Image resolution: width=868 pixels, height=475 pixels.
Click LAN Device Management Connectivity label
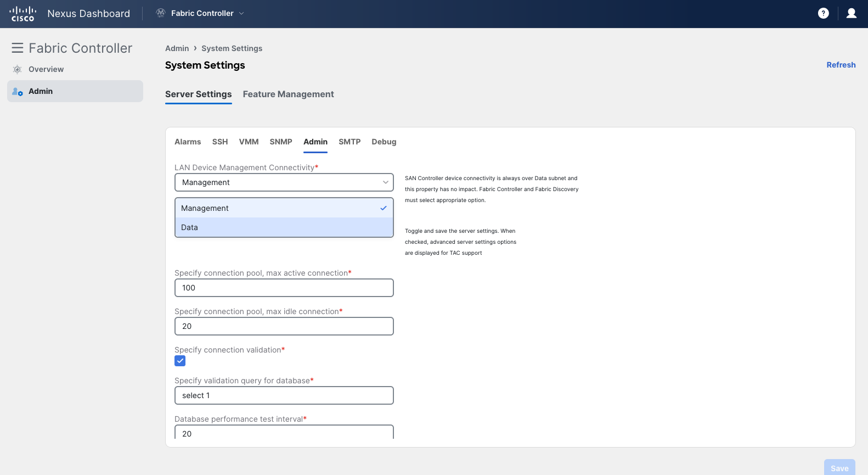(245, 167)
